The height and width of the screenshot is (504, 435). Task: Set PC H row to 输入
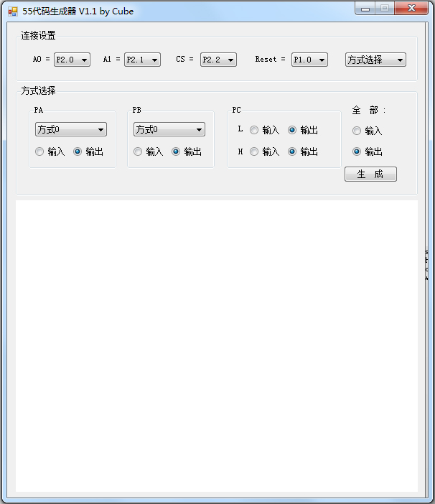click(255, 151)
